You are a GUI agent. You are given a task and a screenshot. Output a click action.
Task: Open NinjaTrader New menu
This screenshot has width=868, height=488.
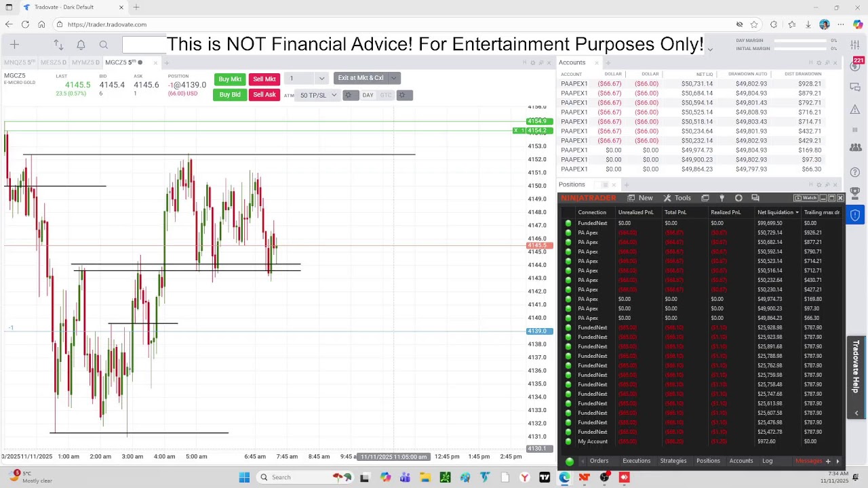tap(640, 198)
